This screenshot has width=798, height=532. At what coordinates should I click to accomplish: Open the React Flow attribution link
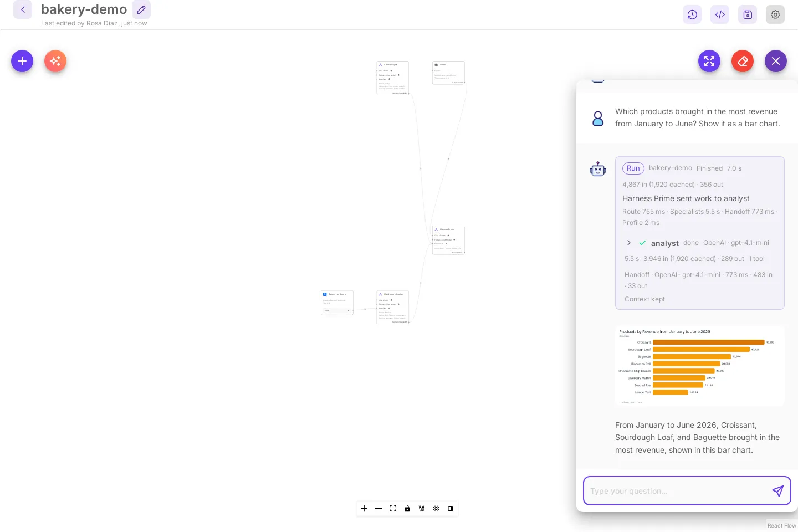click(781, 525)
